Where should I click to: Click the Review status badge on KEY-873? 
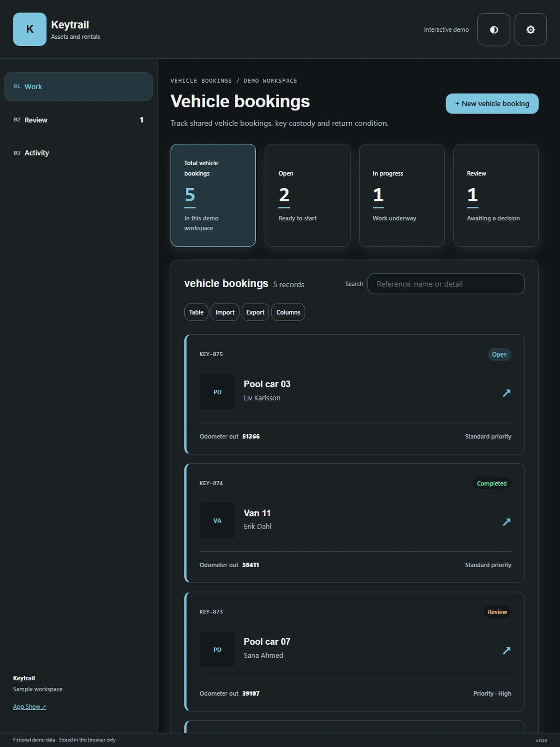pyautogui.click(x=497, y=612)
